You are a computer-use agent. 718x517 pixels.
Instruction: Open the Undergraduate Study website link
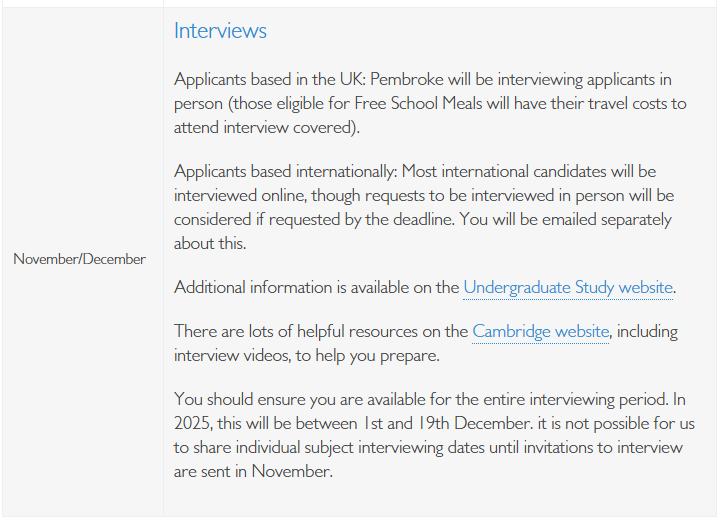(x=568, y=288)
